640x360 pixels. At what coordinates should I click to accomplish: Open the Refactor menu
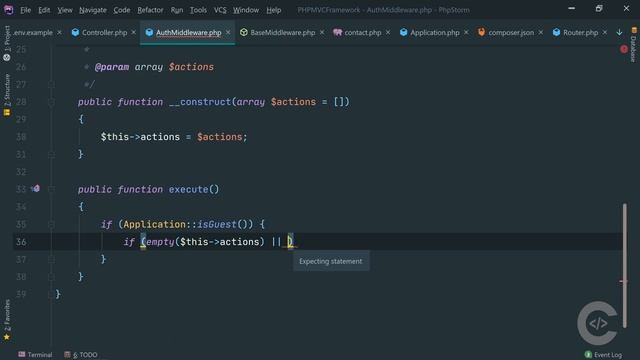tap(150, 10)
